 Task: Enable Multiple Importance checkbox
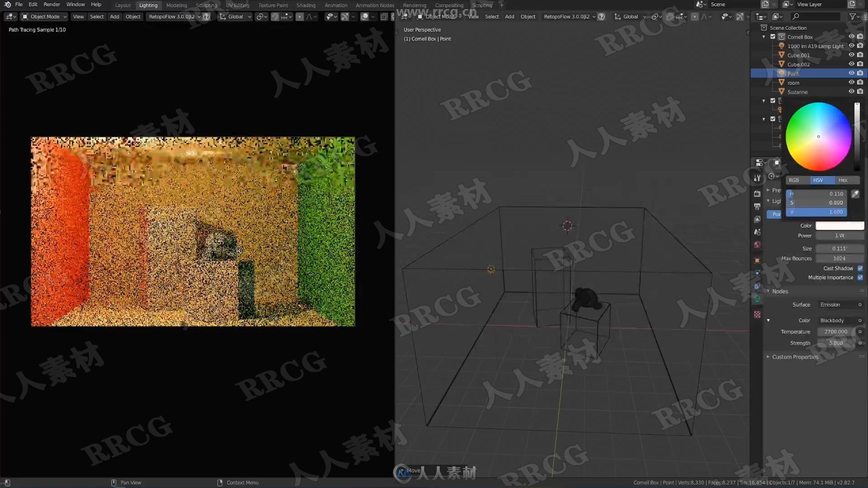(861, 278)
